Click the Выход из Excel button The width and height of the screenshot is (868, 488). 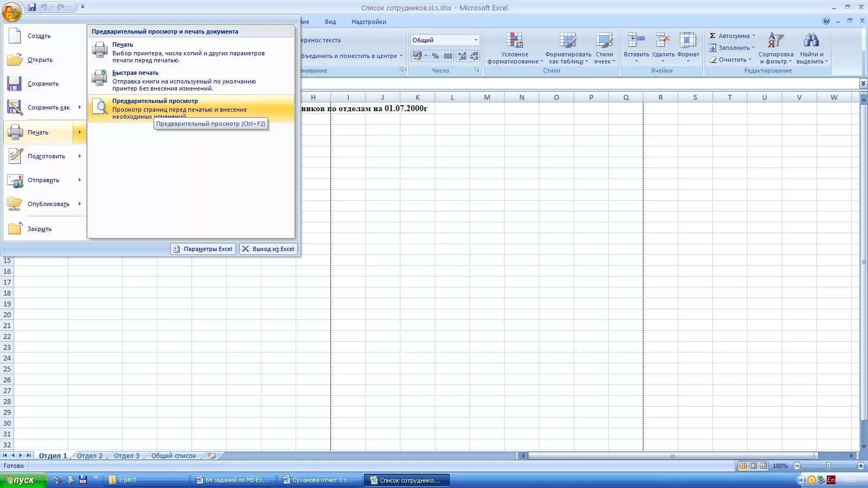(269, 249)
